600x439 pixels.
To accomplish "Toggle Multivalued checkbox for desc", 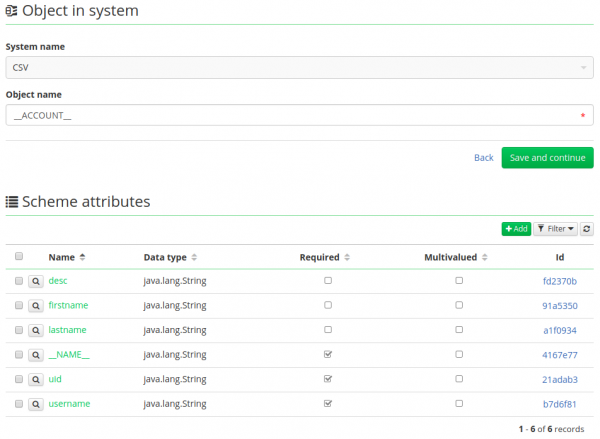I will point(459,281).
